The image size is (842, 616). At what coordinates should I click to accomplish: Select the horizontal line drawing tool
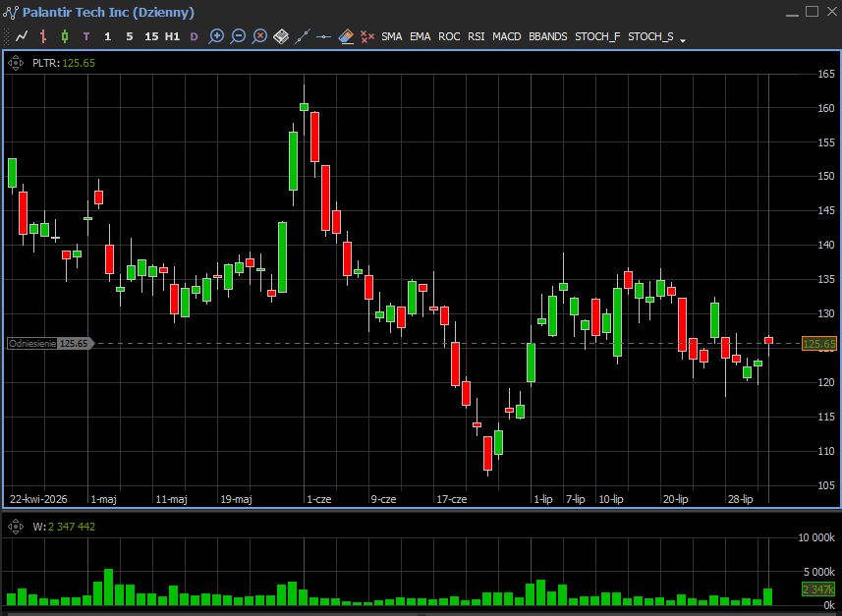coord(324,36)
